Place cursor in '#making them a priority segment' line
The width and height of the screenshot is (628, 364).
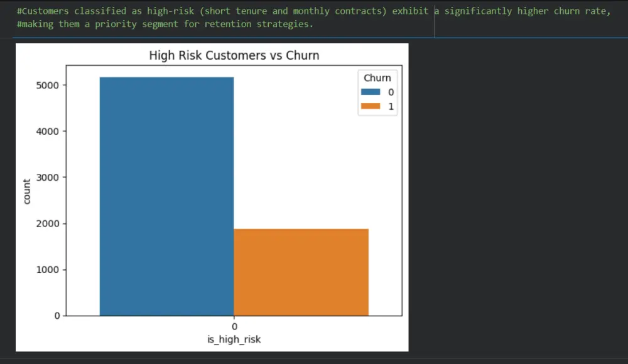tap(165, 24)
